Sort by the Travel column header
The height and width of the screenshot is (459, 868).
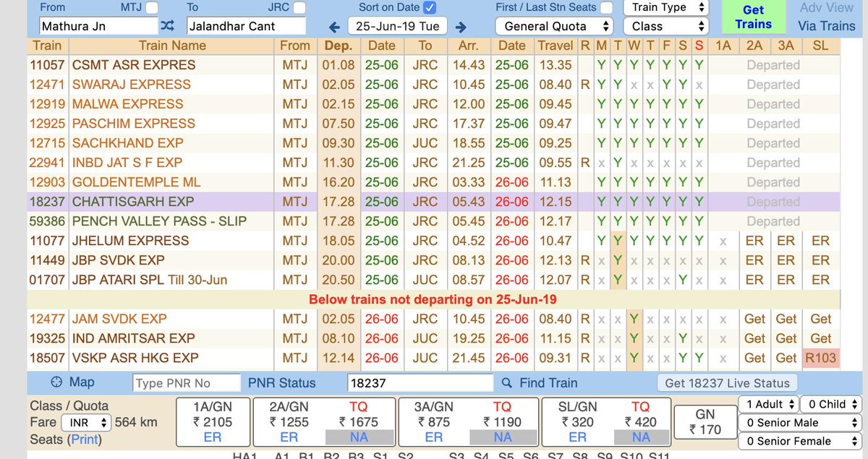tap(556, 46)
